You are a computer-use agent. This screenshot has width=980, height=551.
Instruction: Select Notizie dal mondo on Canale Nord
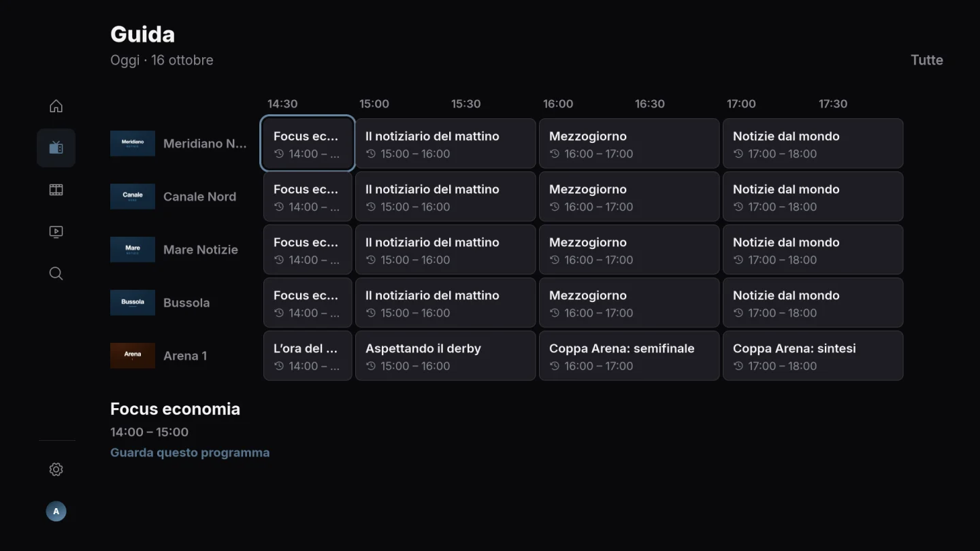(x=813, y=197)
